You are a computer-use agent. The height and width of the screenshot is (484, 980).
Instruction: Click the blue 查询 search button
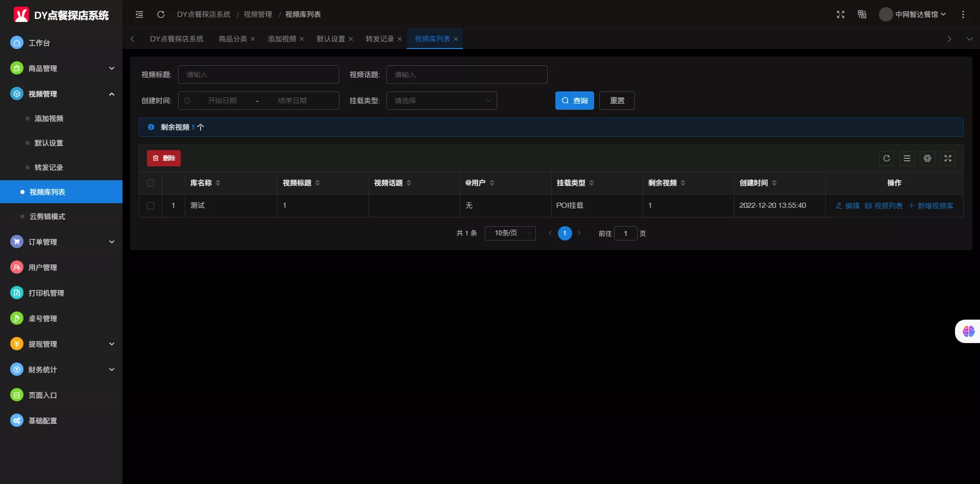pos(574,101)
